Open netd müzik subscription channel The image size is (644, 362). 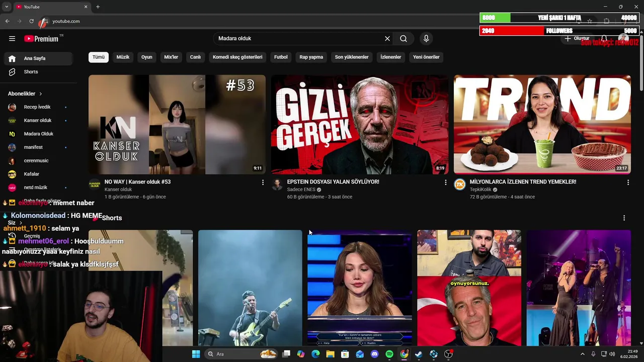tap(38, 188)
